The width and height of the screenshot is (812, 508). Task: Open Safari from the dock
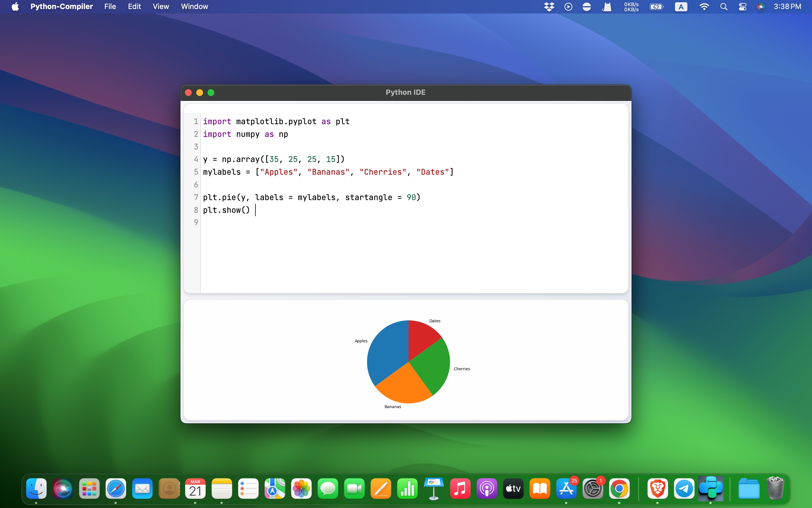click(116, 488)
